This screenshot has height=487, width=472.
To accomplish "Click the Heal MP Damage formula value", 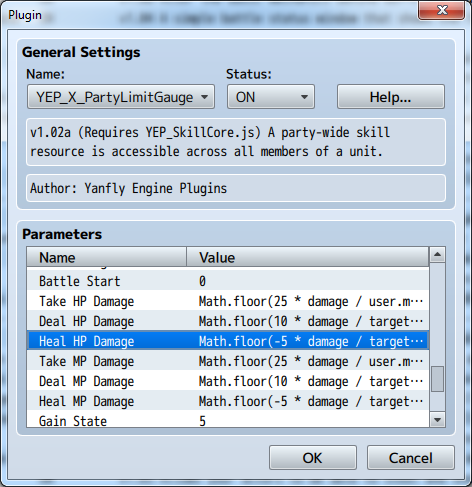I will pyautogui.click(x=311, y=401).
